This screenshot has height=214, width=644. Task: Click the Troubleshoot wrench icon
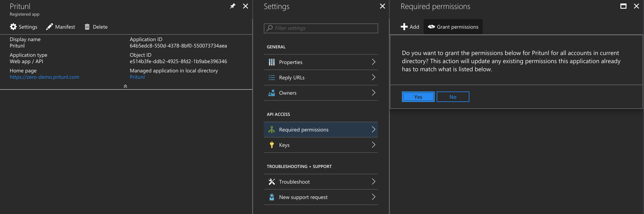click(x=272, y=182)
